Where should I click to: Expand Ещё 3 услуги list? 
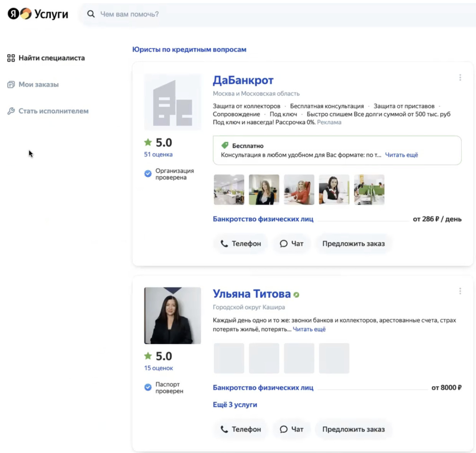point(235,405)
